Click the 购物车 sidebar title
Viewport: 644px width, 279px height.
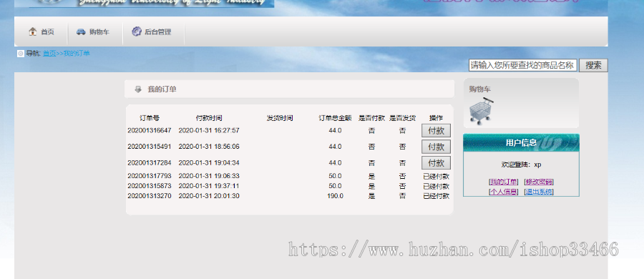point(479,89)
